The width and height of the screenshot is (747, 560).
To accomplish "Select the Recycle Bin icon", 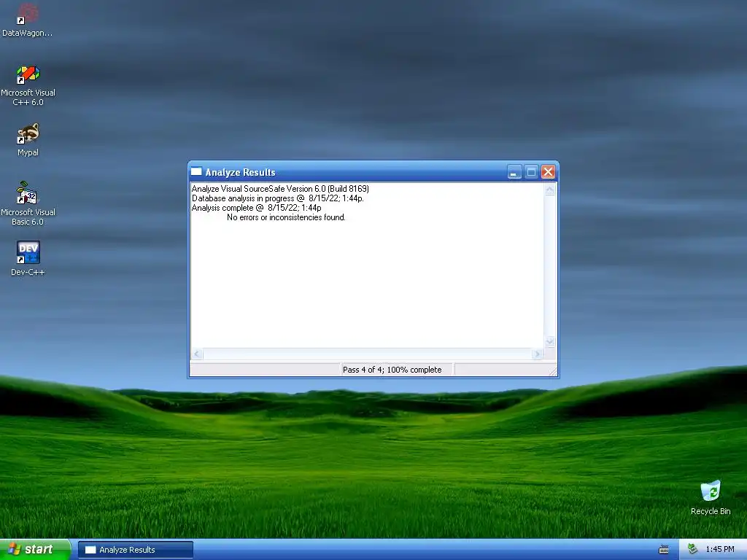I will coord(711,498).
